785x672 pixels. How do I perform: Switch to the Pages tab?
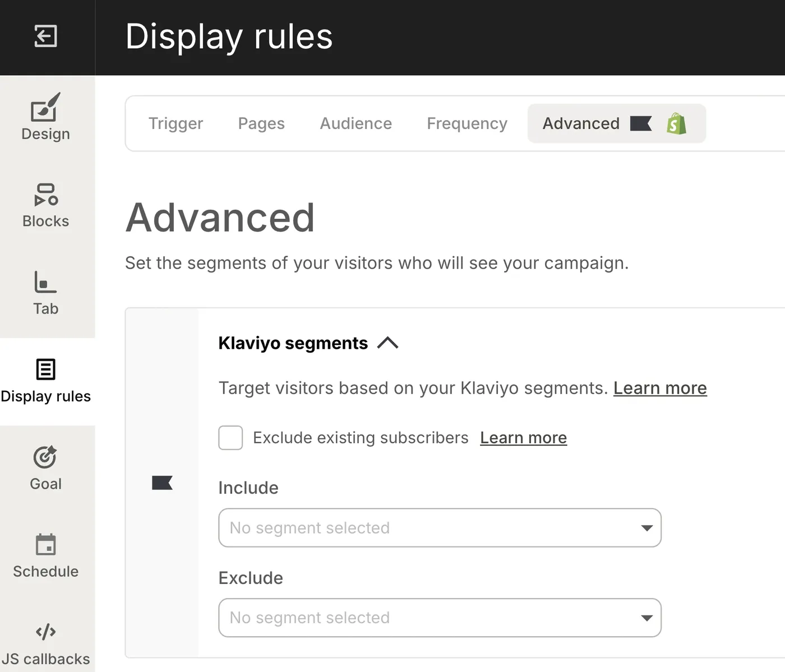point(261,123)
